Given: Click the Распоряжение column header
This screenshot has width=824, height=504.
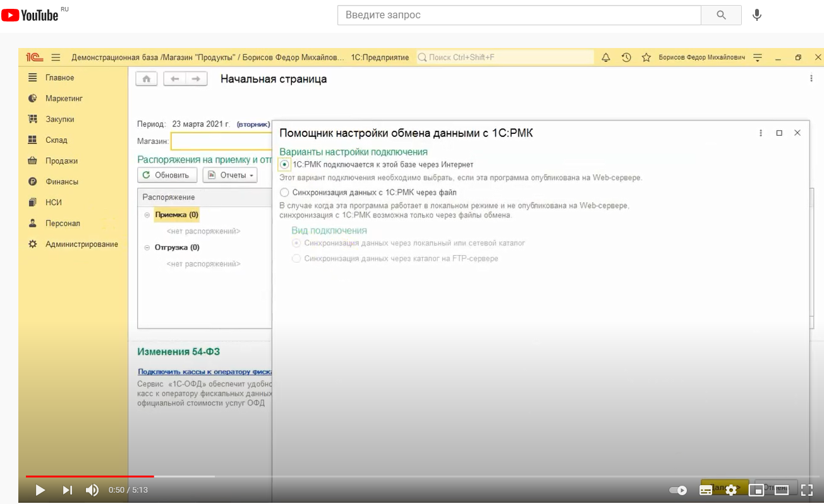Looking at the screenshot, I should coord(205,197).
